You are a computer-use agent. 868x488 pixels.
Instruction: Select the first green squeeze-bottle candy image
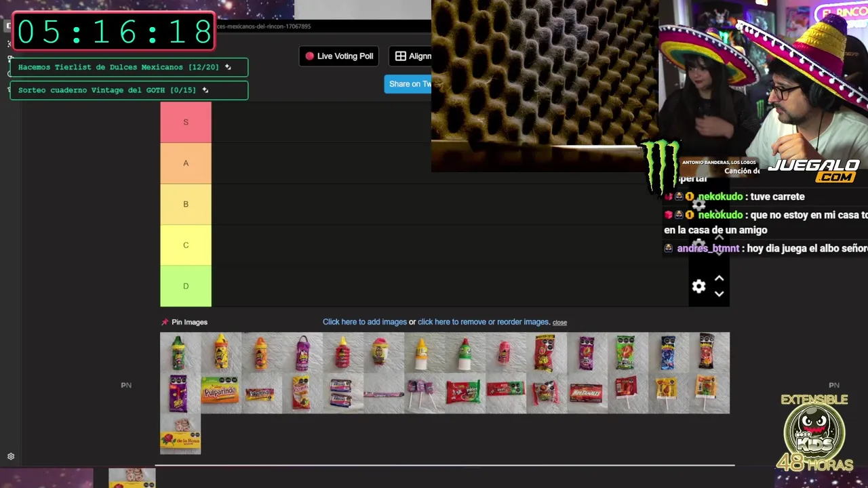point(180,352)
